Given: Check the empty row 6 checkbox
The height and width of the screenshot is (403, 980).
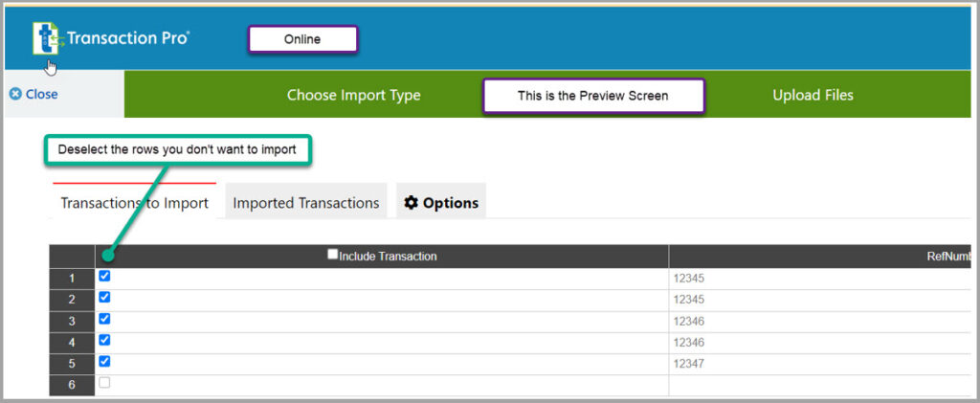Looking at the screenshot, I should tap(104, 382).
